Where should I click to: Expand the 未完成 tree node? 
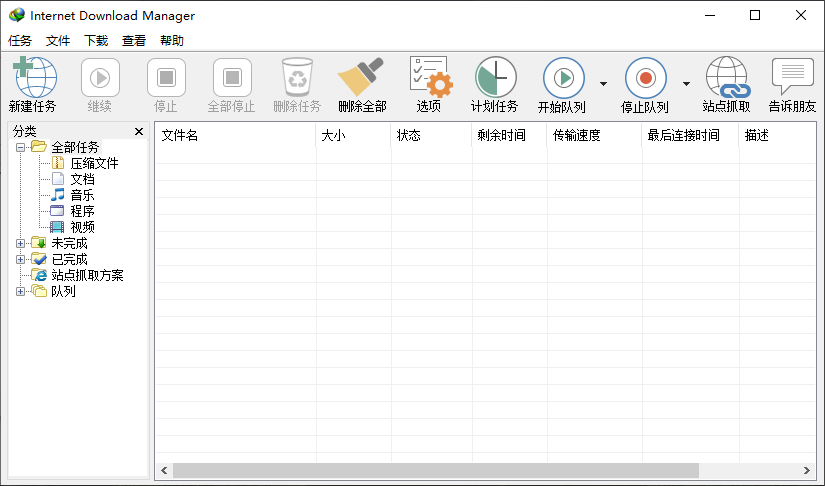click(x=20, y=244)
